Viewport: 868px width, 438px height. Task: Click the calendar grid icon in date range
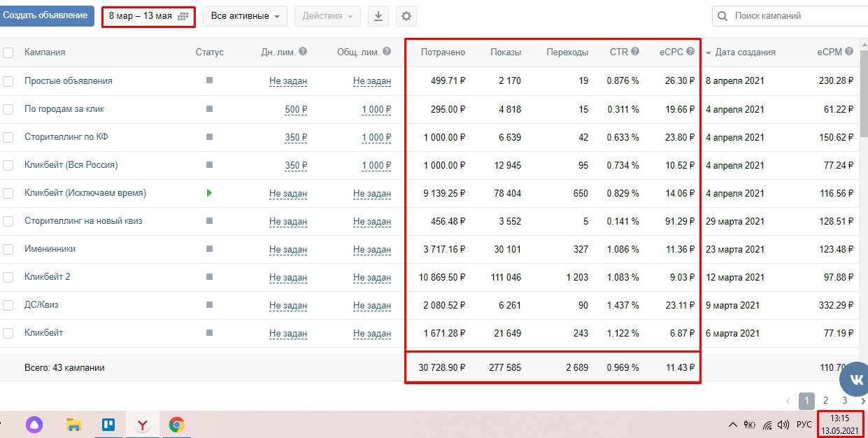(x=183, y=16)
